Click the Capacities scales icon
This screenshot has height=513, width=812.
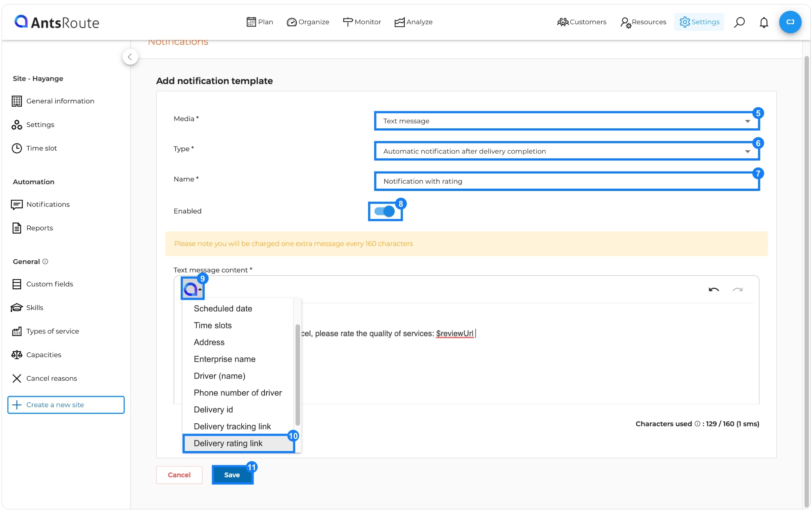pyautogui.click(x=17, y=355)
